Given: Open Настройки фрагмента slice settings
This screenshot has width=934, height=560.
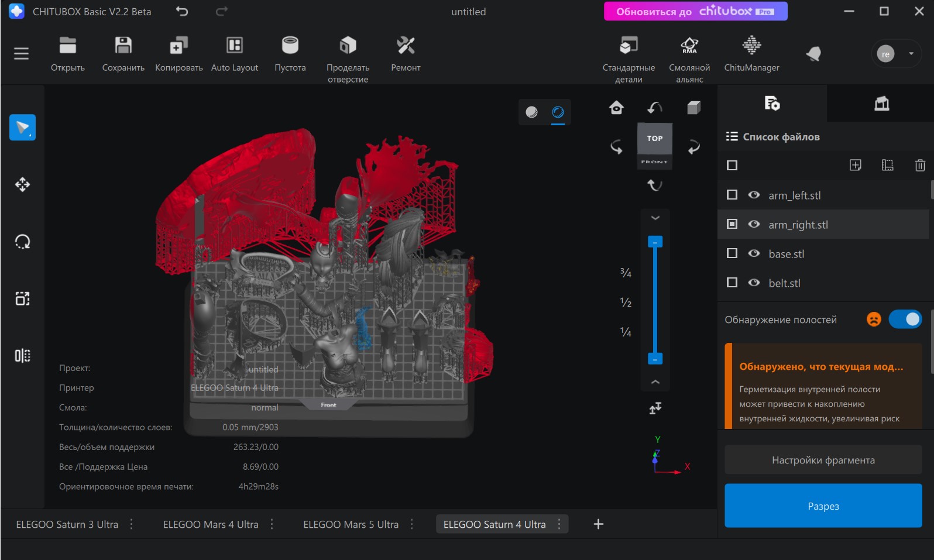Looking at the screenshot, I should click(x=823, y=460).
